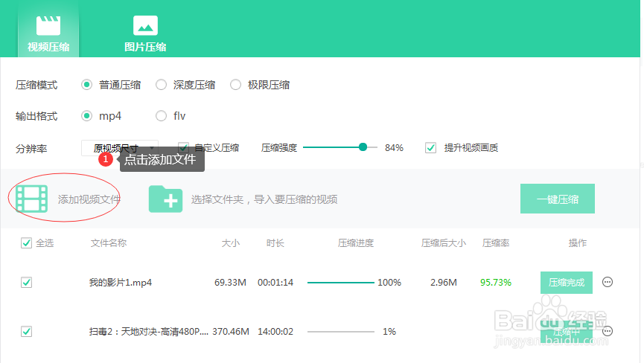Choose mp4 output format
Image resolution: width=644 pixels, height=363 pixels.
tap(86, 116)
